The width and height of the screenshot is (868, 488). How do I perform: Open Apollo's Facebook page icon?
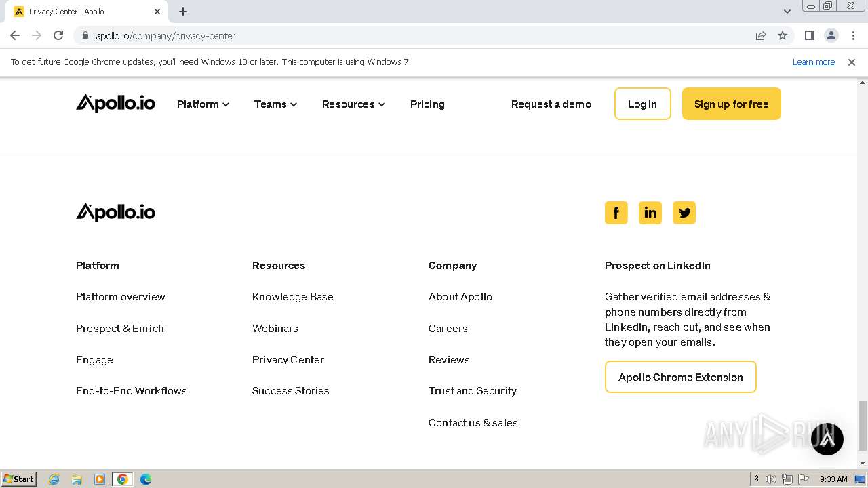(616, 213)
